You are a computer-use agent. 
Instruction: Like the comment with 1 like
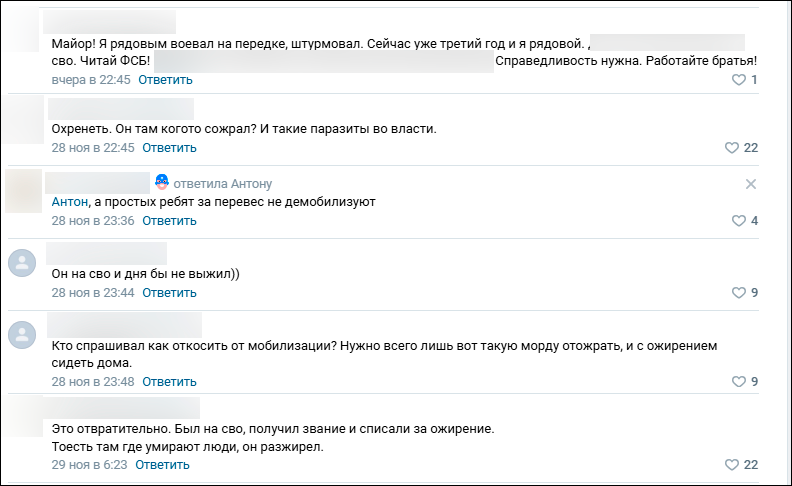click(x=739, y=80)
